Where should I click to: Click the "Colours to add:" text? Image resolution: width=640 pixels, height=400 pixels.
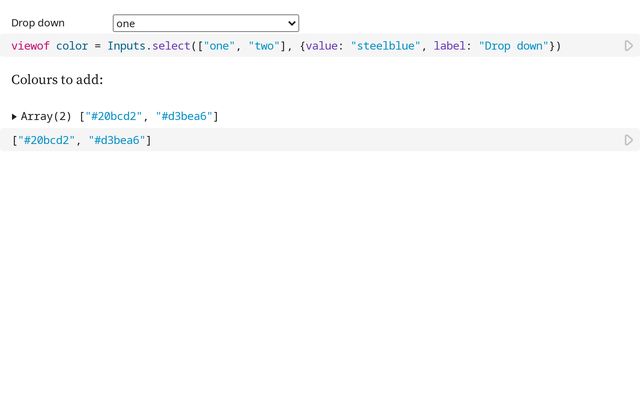(57, 79)
